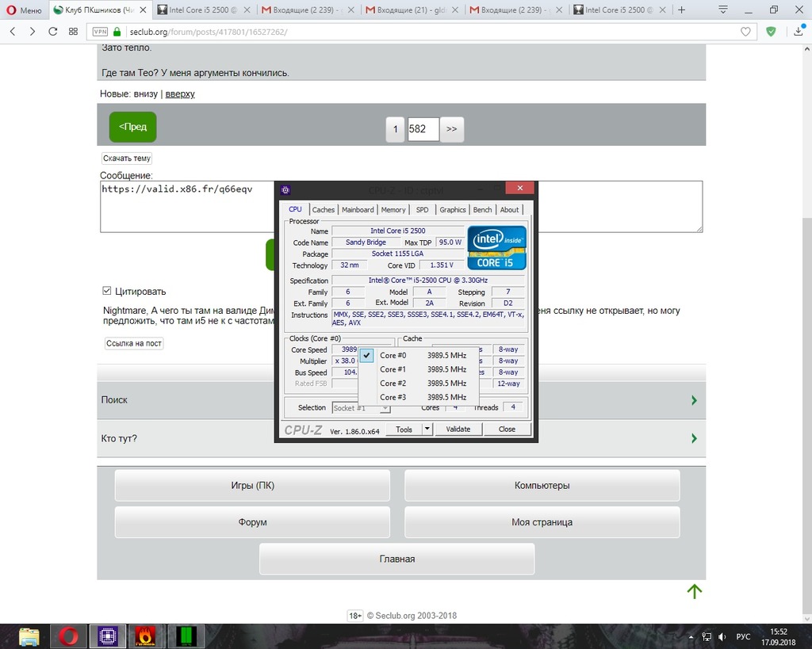The image size is (812, 649).
Task: Click the Tools button in CPU-Z
Action: point(404,429)
